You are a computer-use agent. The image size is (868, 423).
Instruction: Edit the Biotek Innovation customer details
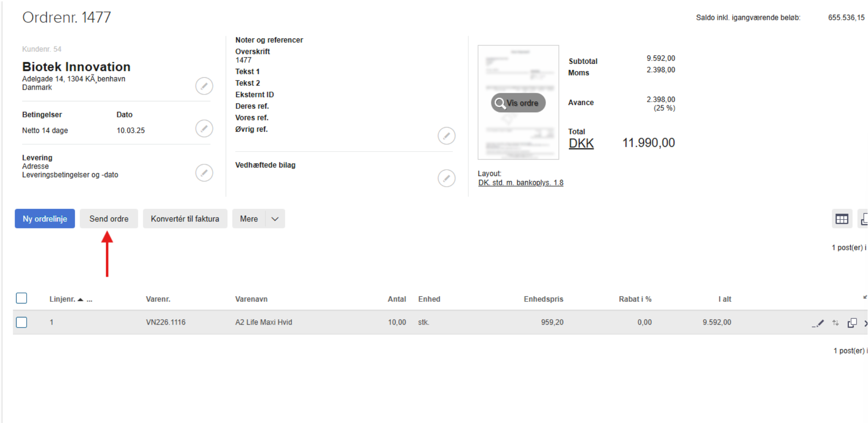coord(204,86)
